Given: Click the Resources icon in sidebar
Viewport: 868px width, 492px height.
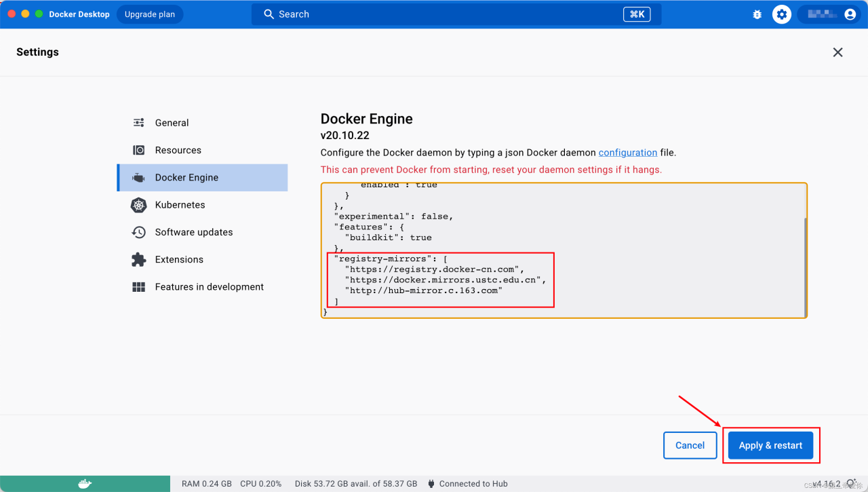Looking at the screenshot, I should pos(138,150).
